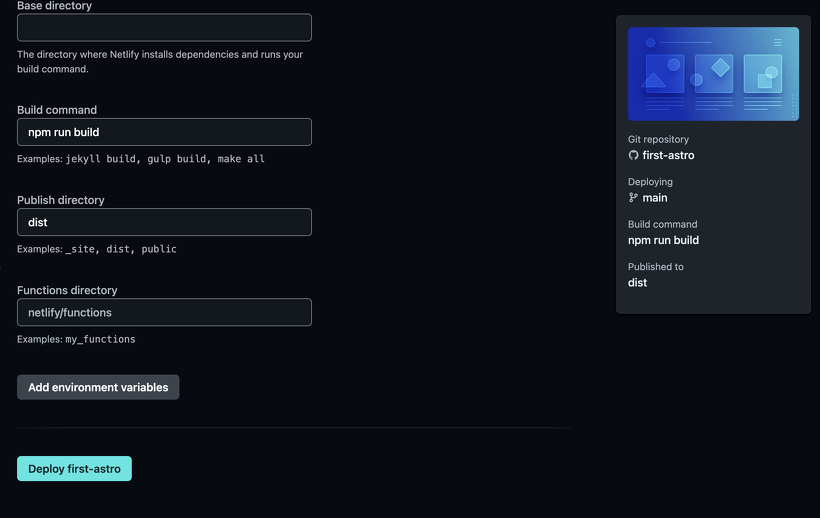This screenshot has height=518, width=820.
Task: Click npm run build in summary card
Action: 663,240
